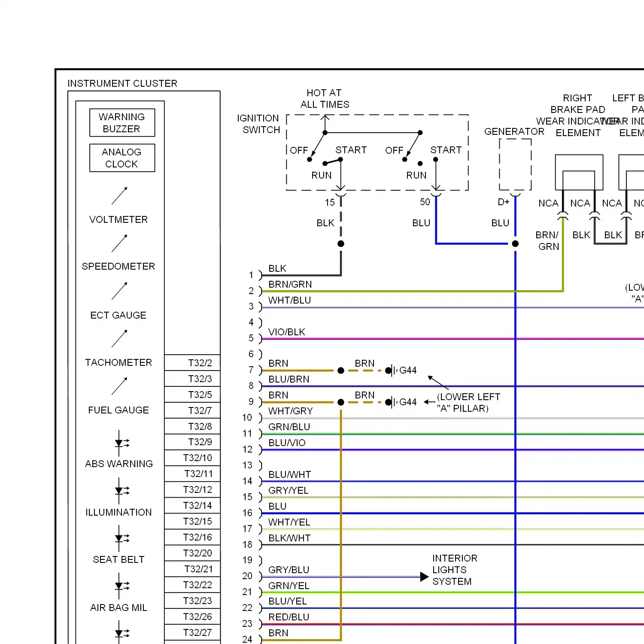Select connector pin T32/3
Viewport: 644px width, 644px height.
[x=192, y=379]
